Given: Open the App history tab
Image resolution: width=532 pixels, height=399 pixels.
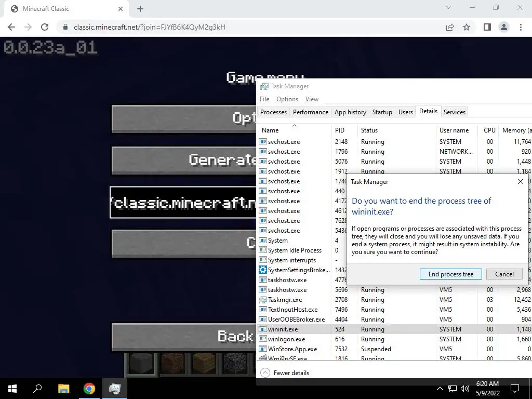Looking at the screenshot, I should pos(350,112).
